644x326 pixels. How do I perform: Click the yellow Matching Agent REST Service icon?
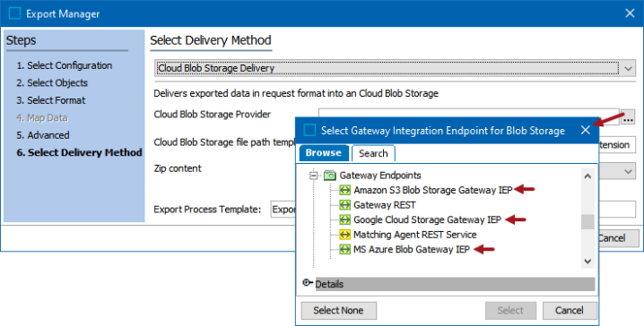[344, 235]
